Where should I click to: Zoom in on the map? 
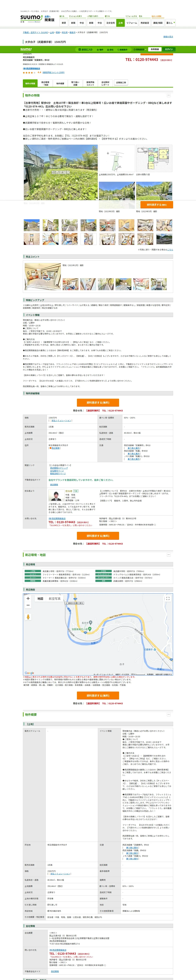click(x=28, y=598)
